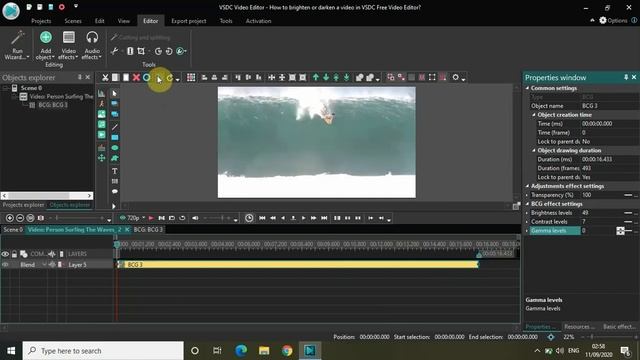Image resolution: width=640 pixels, height=360 pixels.
Task: Click the red play preview button
Action: point(151,218)
